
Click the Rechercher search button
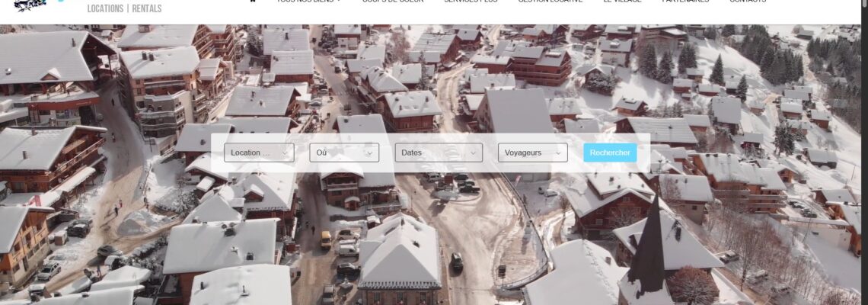point(609,152)
